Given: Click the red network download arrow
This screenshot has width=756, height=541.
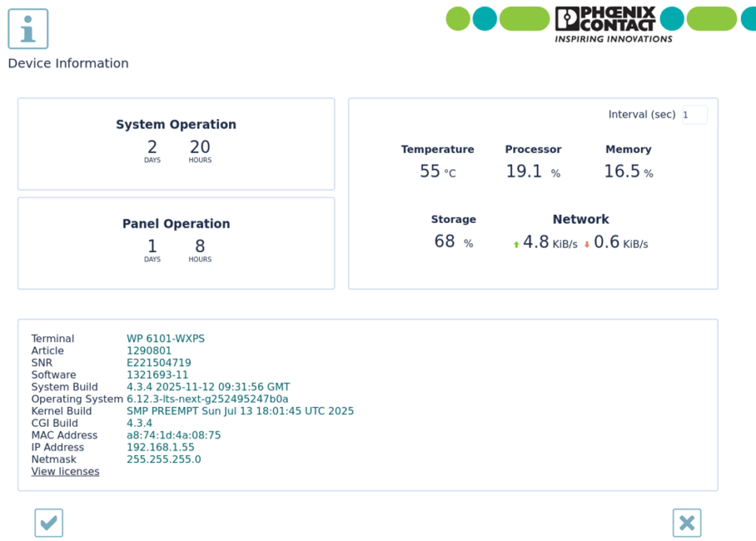Looking at the screenshot, I should (x=587, y=245).
